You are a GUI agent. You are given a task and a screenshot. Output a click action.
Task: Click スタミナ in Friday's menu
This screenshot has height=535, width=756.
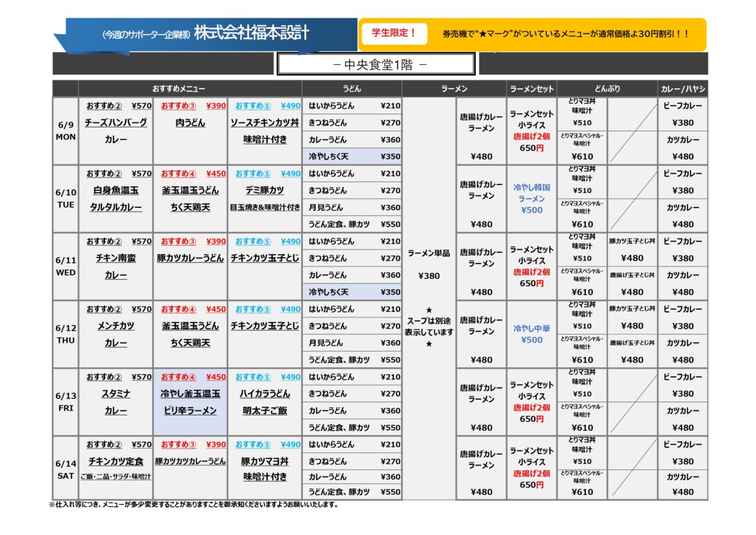(x=116, y=394)
